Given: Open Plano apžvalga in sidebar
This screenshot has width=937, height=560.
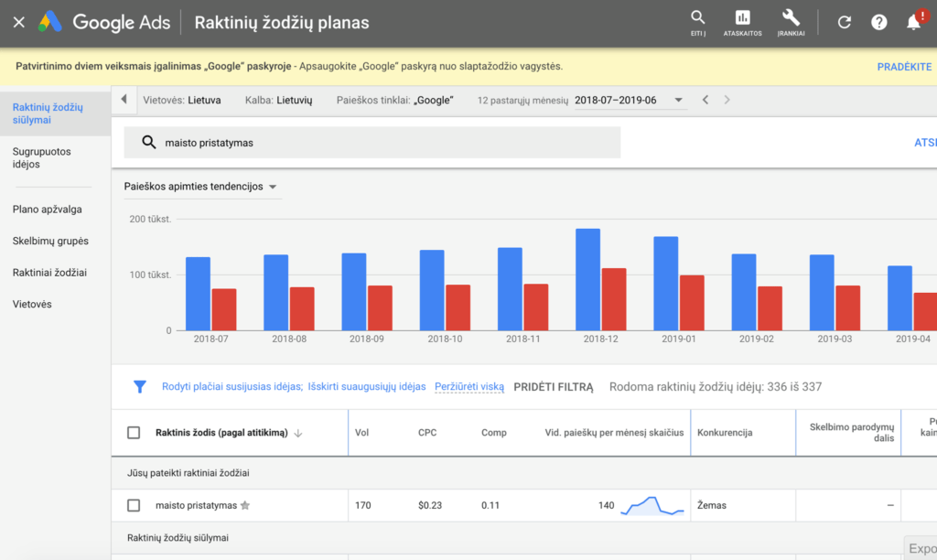Looking at the screenshot, I should (x=48, y=210).
